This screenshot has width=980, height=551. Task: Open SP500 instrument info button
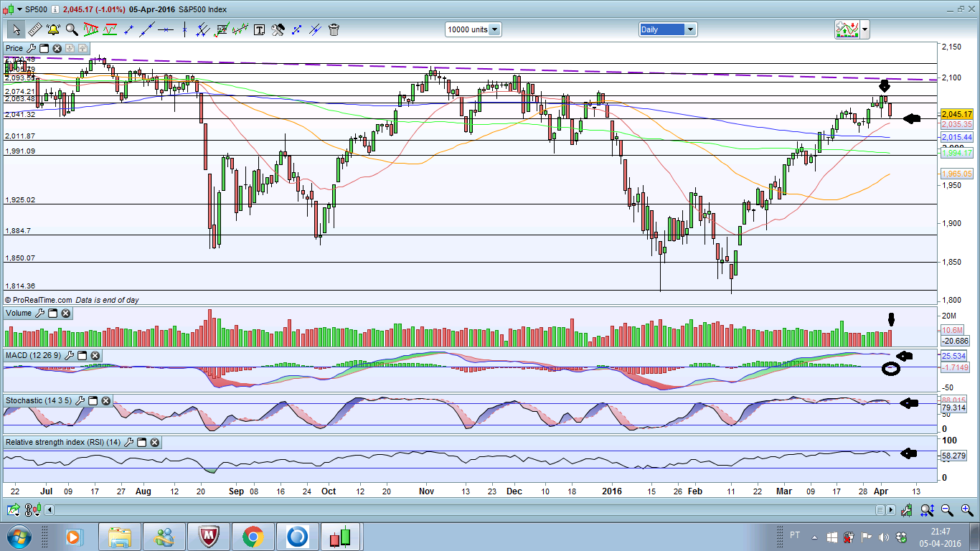point(55,9)
